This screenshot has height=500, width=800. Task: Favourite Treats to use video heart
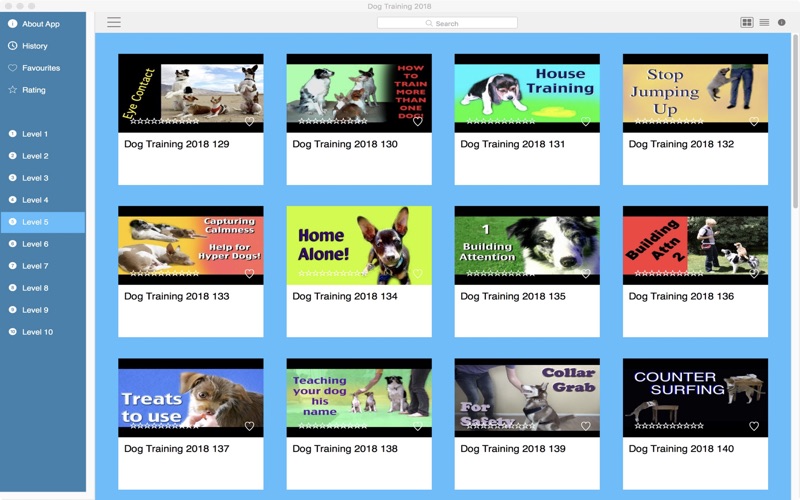click(x=249, y=426)
